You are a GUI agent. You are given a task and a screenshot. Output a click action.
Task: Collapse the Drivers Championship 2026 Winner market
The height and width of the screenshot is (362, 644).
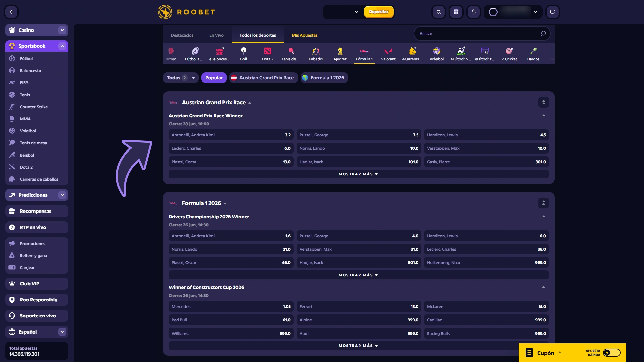pyautogui.click(x=543, y=217)
